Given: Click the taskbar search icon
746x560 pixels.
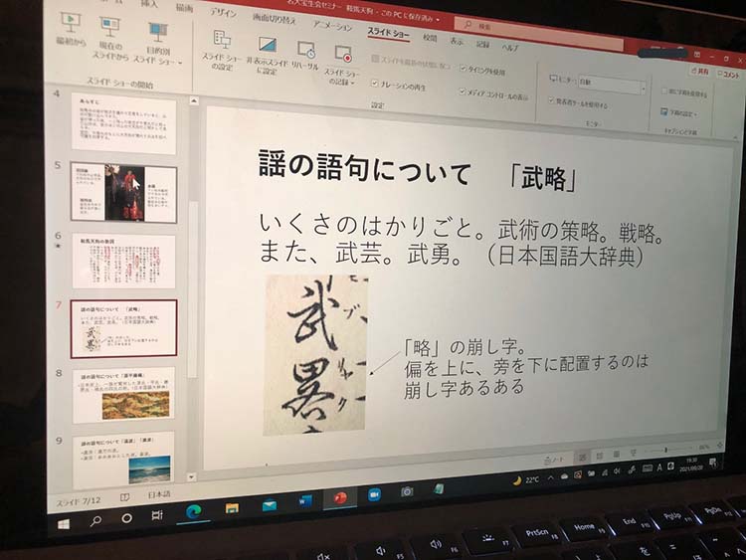Looking at the screenshot, I should coord(95,521).
